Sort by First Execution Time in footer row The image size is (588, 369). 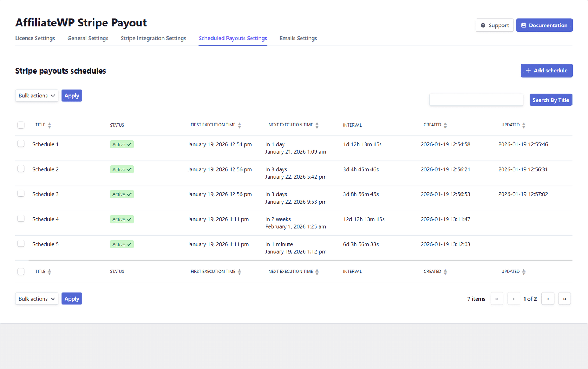(239, 272)
